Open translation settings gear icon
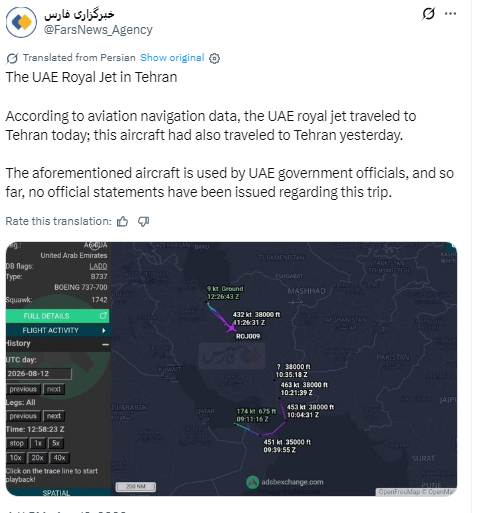The image size is (479, 513). click(214, 58)
